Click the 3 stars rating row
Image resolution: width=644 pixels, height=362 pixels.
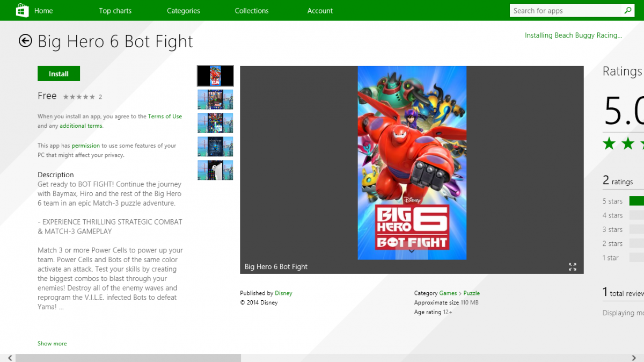tap(623, 229)
